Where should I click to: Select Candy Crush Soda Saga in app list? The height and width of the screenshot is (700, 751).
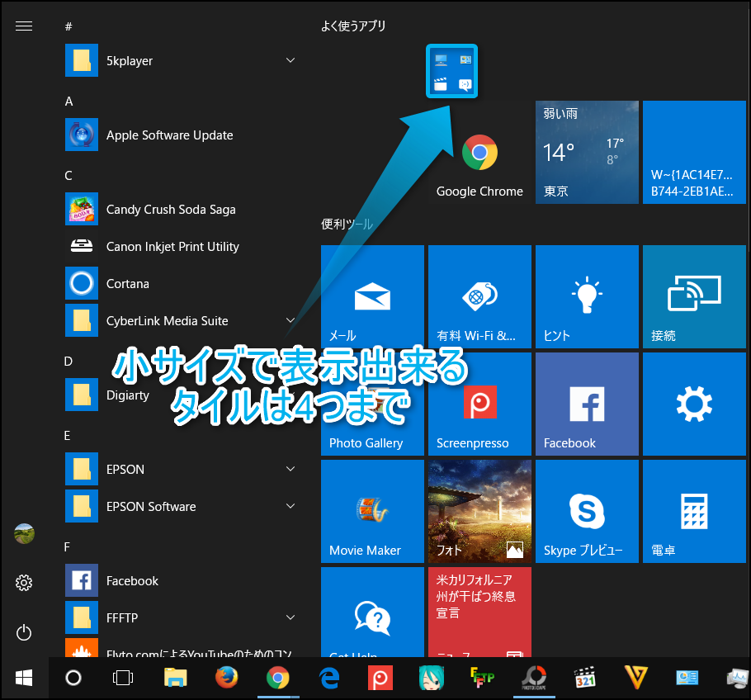pos(171,209)
